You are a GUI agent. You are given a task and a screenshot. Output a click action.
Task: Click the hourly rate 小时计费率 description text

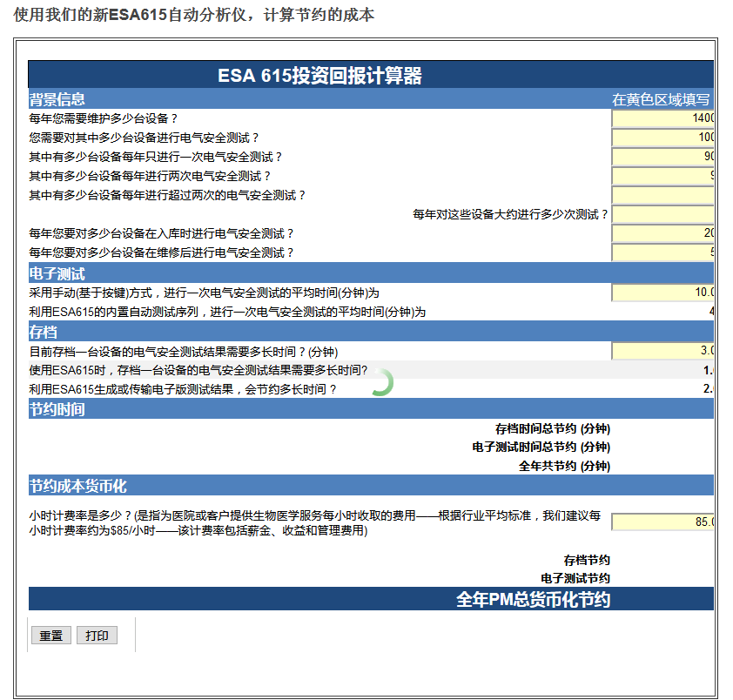point(314,522)
